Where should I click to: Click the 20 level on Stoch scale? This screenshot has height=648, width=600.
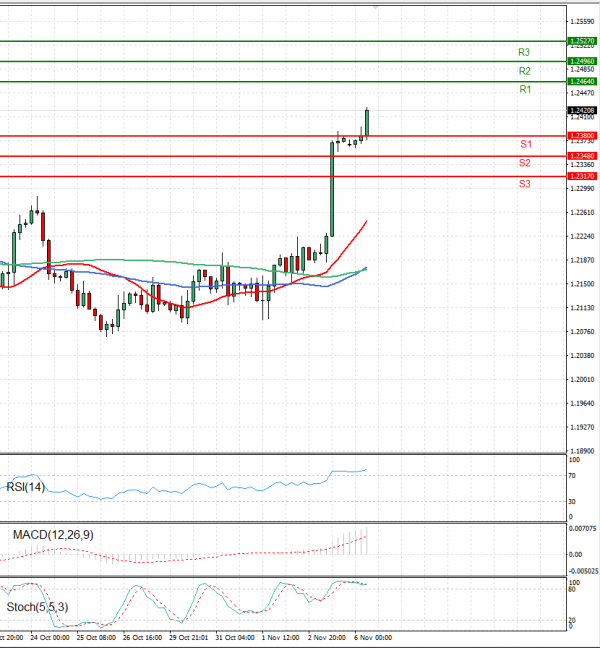(572, 621)
